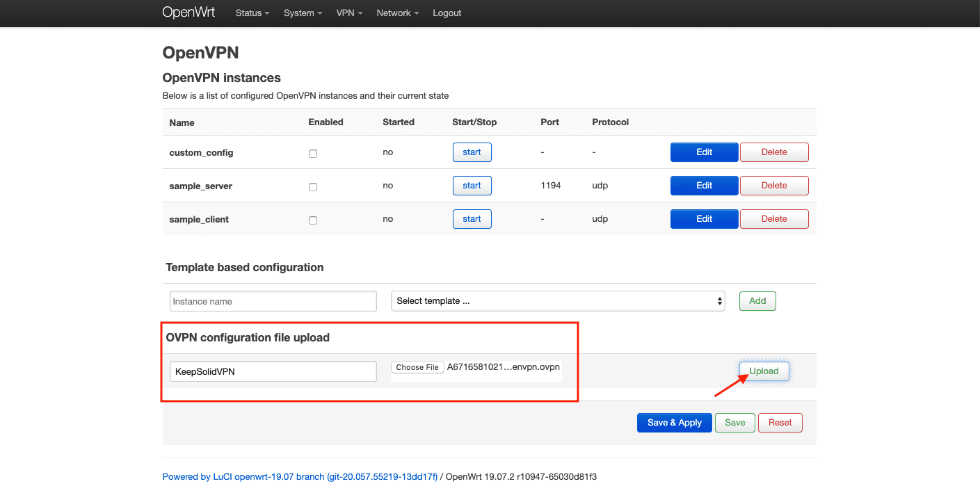Click Choose File for OVPN upload
The image size is (980, 493).
click(x=417, y=367)
